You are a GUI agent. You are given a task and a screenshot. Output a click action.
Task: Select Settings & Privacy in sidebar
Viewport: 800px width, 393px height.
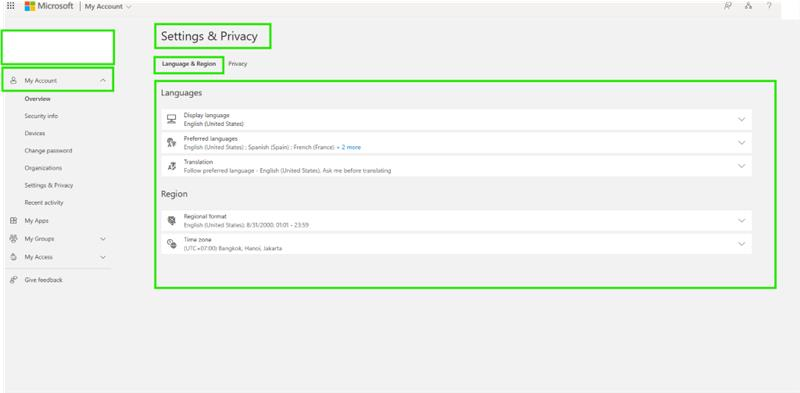(x=49, y=185)
